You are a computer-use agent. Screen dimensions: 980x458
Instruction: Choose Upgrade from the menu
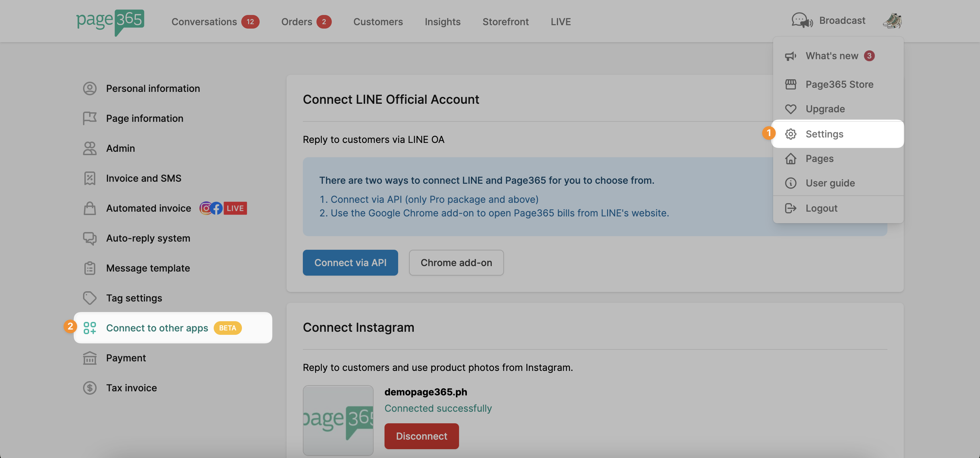[838, 109]
